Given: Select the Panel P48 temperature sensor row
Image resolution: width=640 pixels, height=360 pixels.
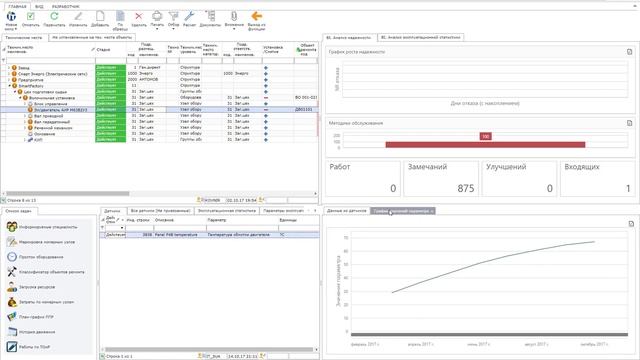Looking at the screenshot, I should [x=210, y=235].
